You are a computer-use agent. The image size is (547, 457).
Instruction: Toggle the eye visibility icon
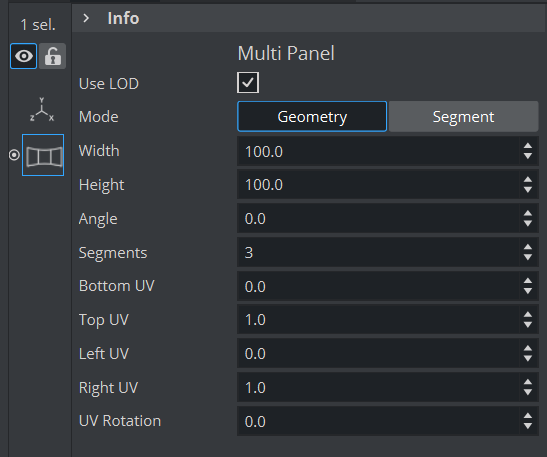23,56
